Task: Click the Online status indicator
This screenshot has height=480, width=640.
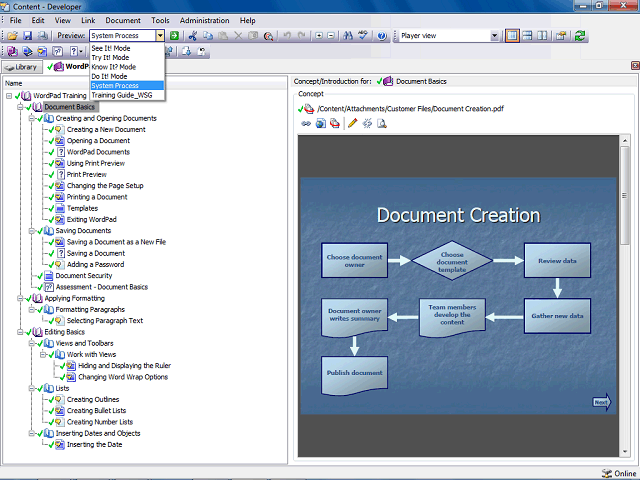Action: pos(619,473)
